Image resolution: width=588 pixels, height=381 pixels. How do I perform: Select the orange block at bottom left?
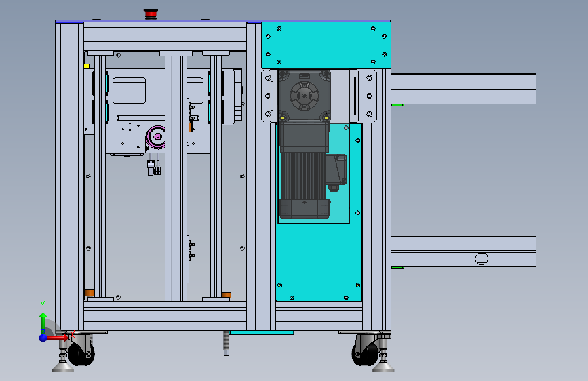(x=90, y=292)
